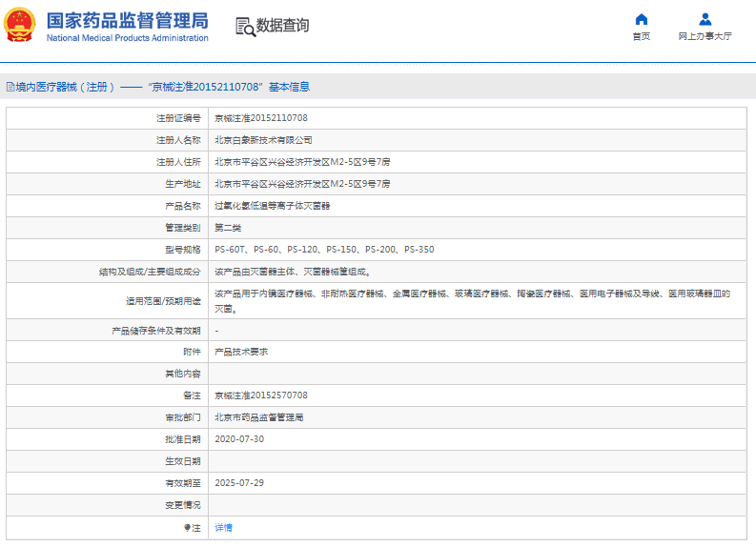Click the 数据查询 heading text
This screenshot has height=547, width=756.
coord(283,26)
